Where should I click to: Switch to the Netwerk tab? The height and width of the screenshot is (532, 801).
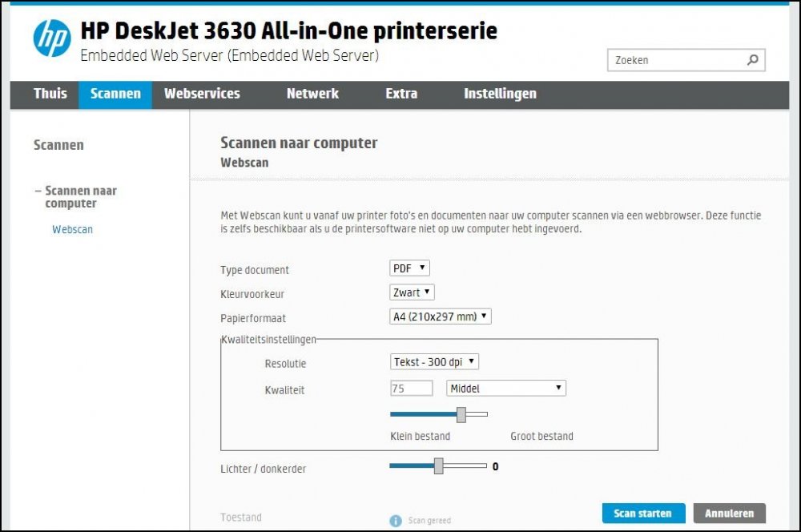[312, 94]
